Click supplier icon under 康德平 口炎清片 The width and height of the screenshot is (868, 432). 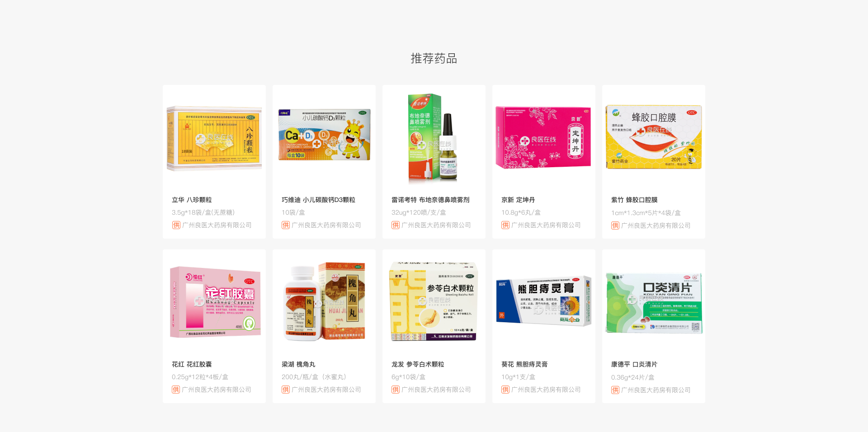(615, 390)
